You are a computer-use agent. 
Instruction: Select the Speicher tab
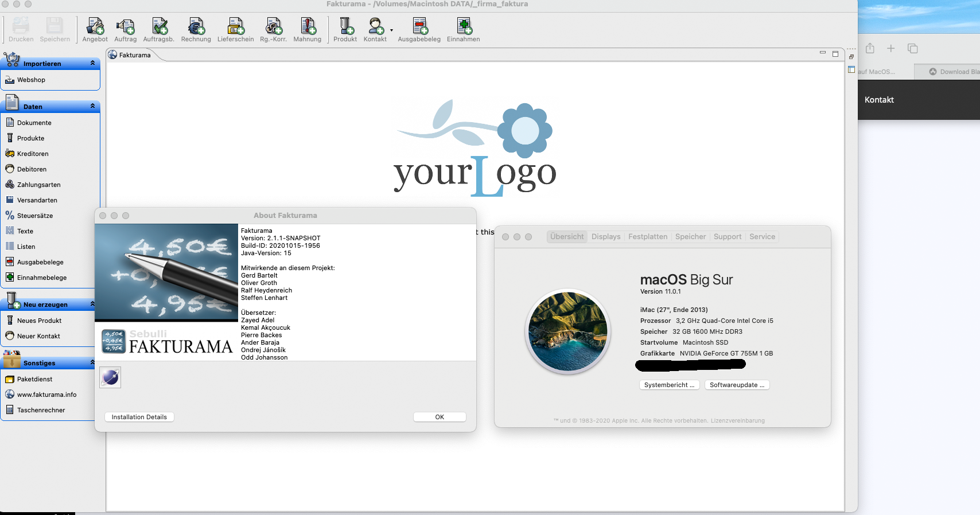(x=690, y=237)
